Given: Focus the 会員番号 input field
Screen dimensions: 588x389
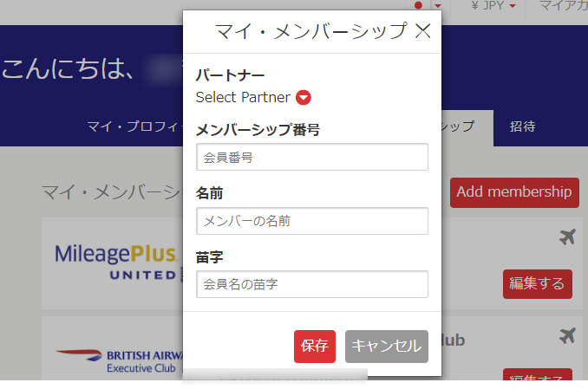Looking at the screenshot, I should (x=312, y=158).
